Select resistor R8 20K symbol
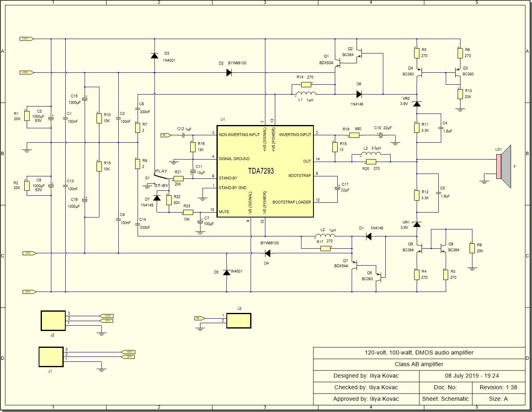Image resolution: width=532 pixels, height=412 pixels. tap(472, 248)
